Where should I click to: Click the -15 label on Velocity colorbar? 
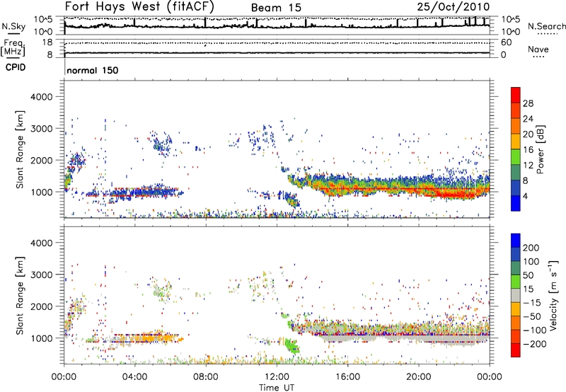coord(532,302)
